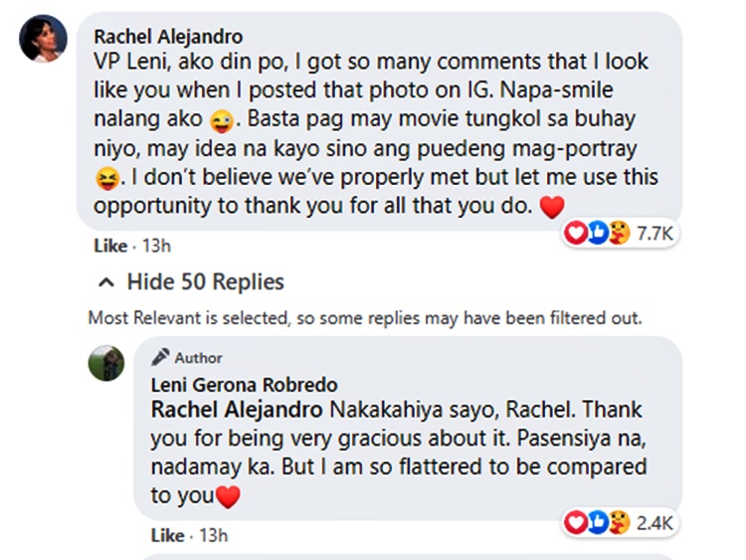746x560 pixels.
Task: Click the Rachel Alejandro mention in the reply
Action: coord(236,410)
